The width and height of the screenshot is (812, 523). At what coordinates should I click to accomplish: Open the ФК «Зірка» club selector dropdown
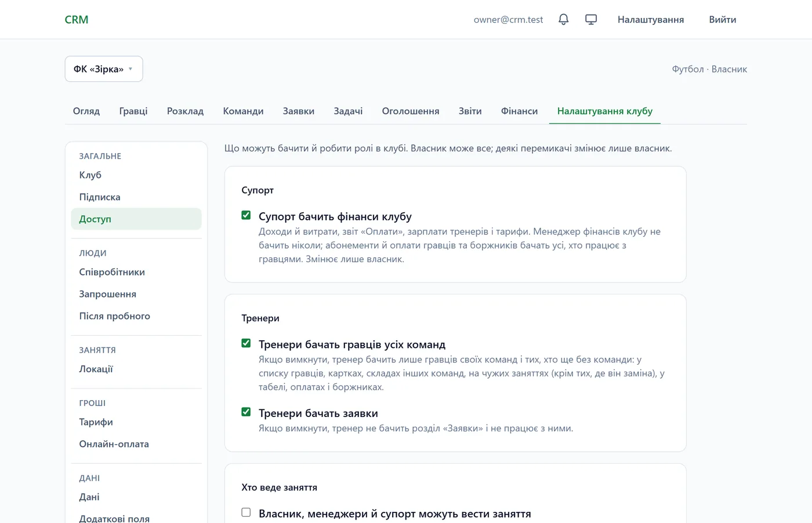pos(104,69)
